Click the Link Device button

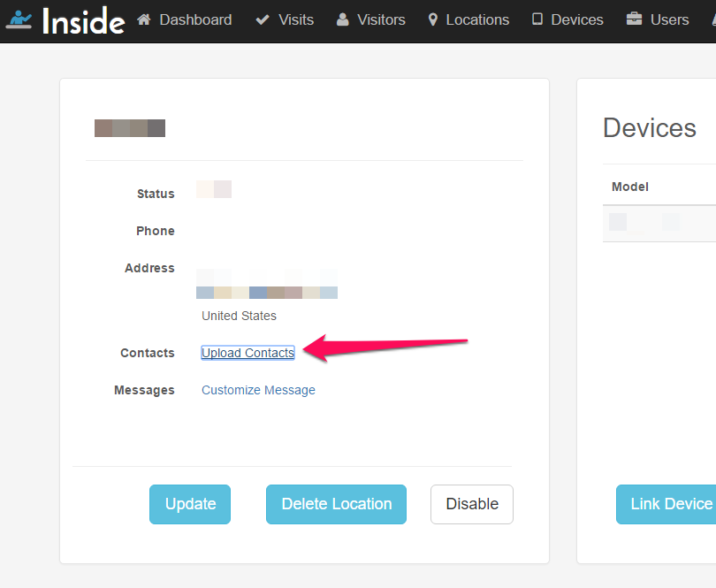[666, 504]
